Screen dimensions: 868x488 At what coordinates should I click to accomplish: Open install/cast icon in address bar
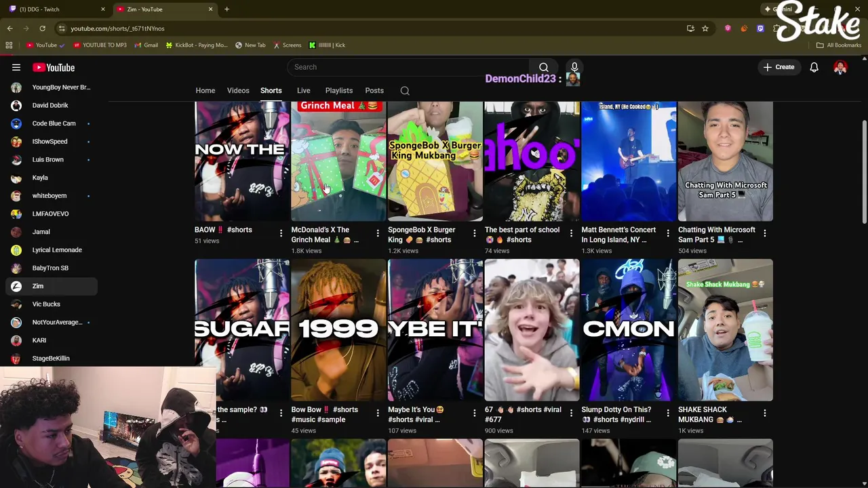tap(690, 28)
